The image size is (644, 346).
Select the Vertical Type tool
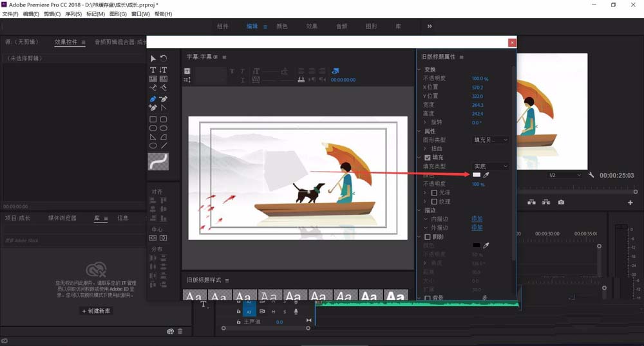164,69
